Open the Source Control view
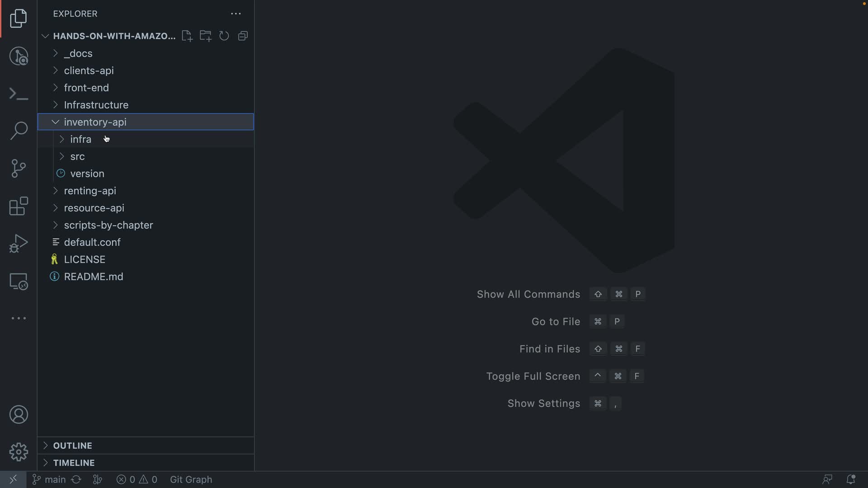The image size is (868, 488). (x=19, y=169)
